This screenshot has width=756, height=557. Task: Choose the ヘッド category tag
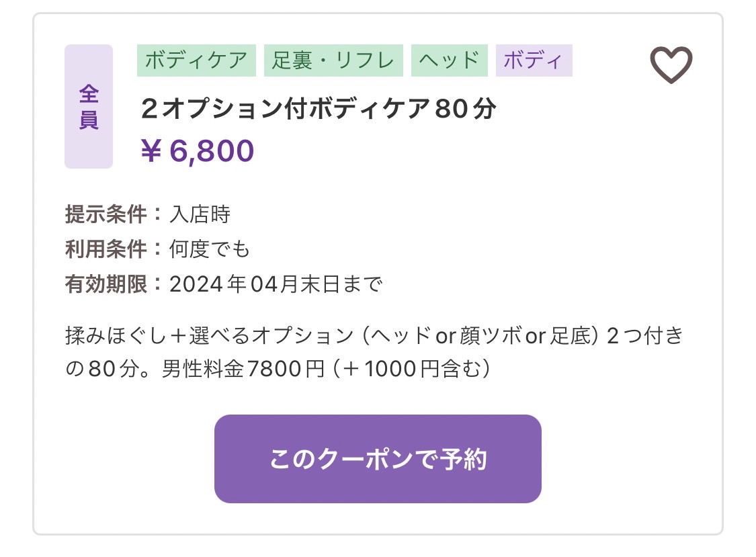tap(450, 60)
